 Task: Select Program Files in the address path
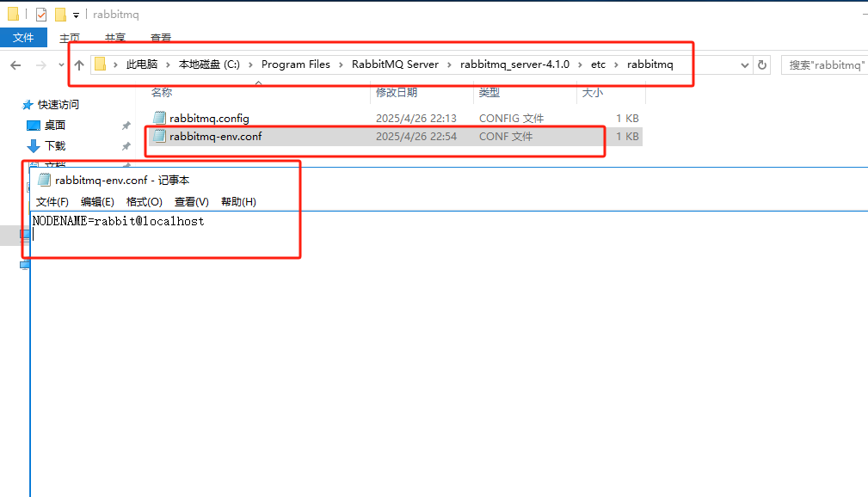click(296, 64)
